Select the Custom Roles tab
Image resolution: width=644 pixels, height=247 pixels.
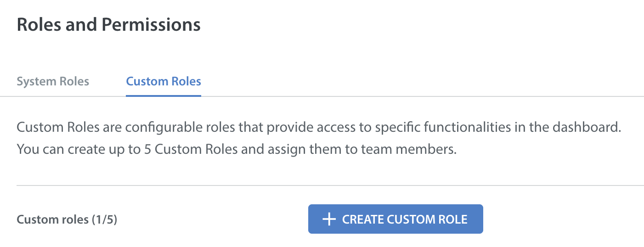[x=164, y=82]
